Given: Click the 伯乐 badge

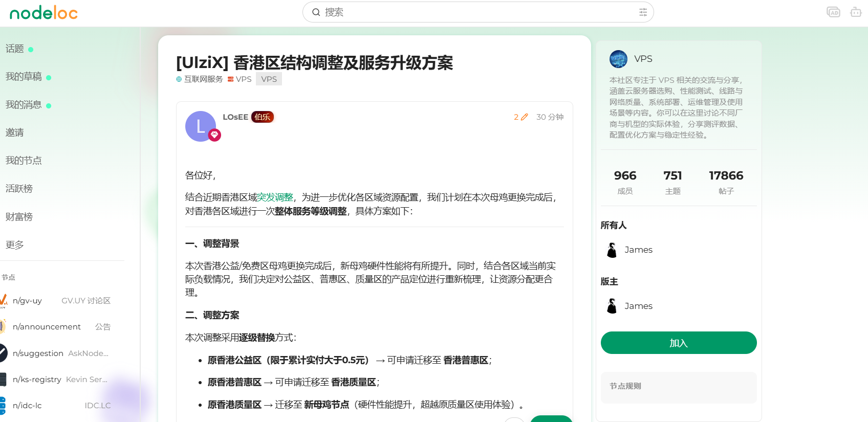Looking at the screenshot, I should coord(263,117).
